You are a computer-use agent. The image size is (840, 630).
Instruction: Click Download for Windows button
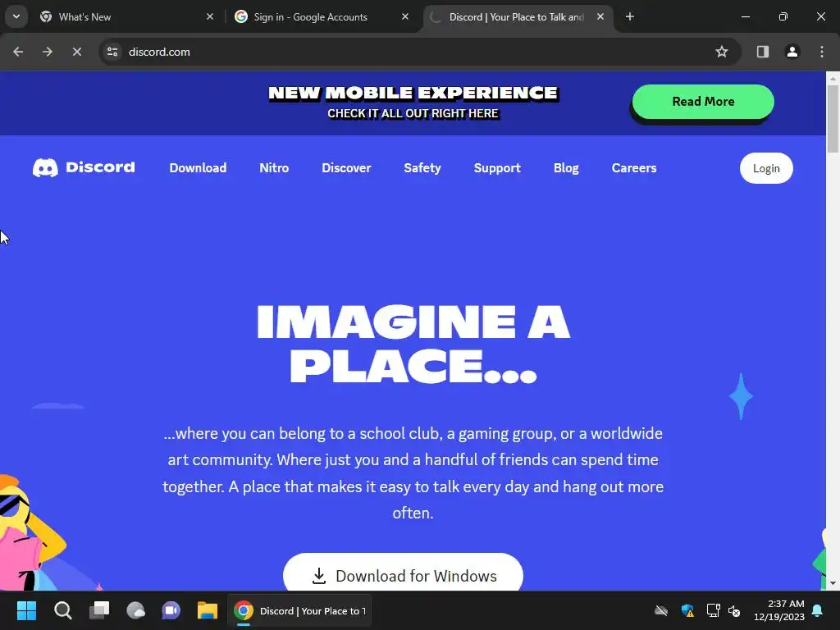coord(403,572)
